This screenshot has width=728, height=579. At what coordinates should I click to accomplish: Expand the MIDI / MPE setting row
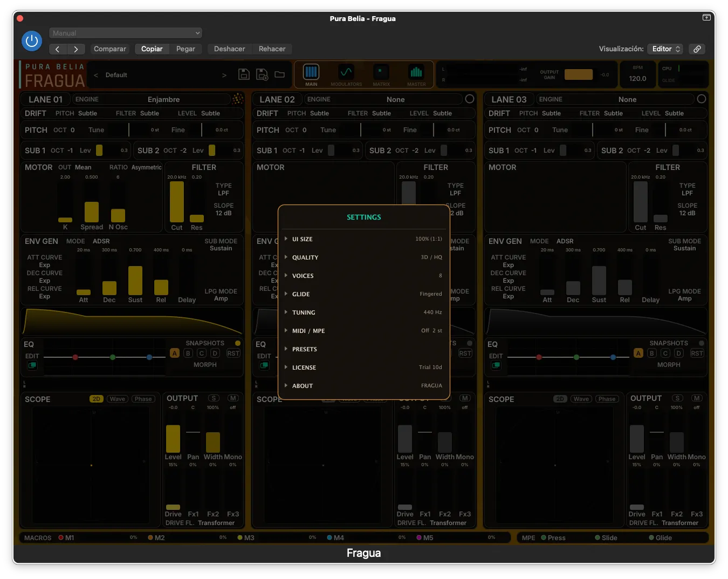pos(363,331)
